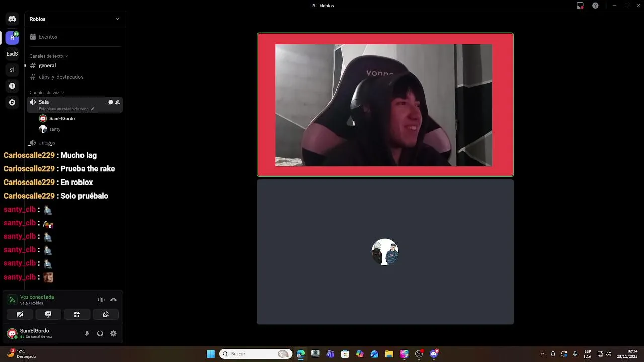This screenshot has width=644, height=362.
Task: Select the webcam video tile
Action: 385,105
